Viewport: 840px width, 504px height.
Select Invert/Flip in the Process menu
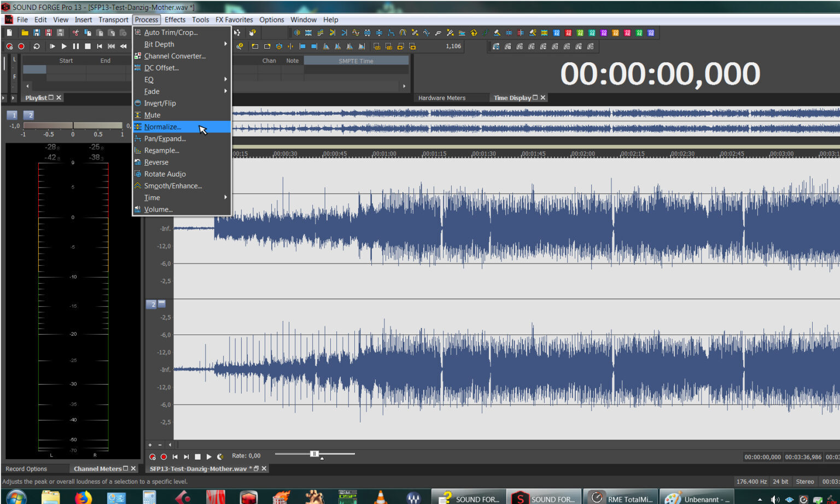[182, 103]
